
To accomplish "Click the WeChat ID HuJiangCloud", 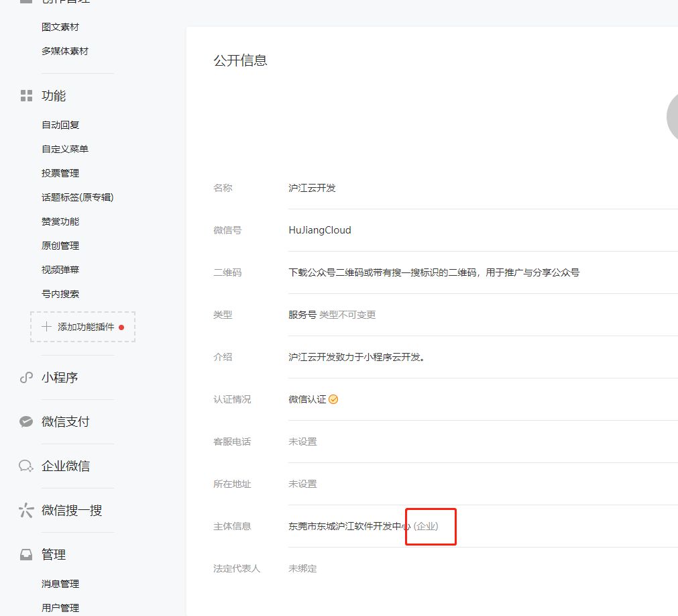I will point(320,230).
